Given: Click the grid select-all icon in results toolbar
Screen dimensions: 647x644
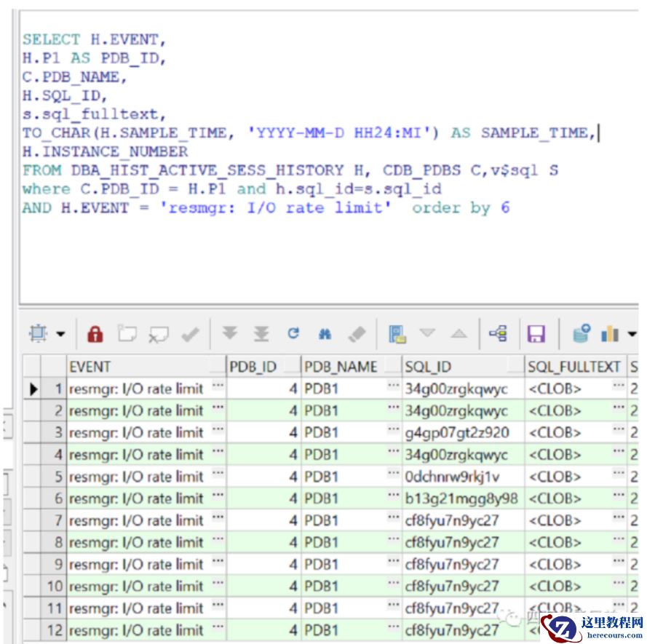Looking at the screenshot, I should pos(38,333).
